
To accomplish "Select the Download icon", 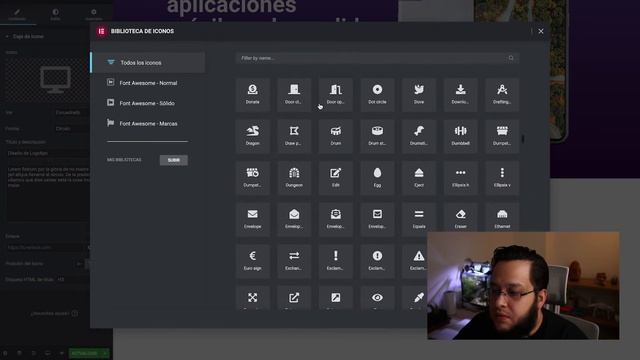I will 460,95.
